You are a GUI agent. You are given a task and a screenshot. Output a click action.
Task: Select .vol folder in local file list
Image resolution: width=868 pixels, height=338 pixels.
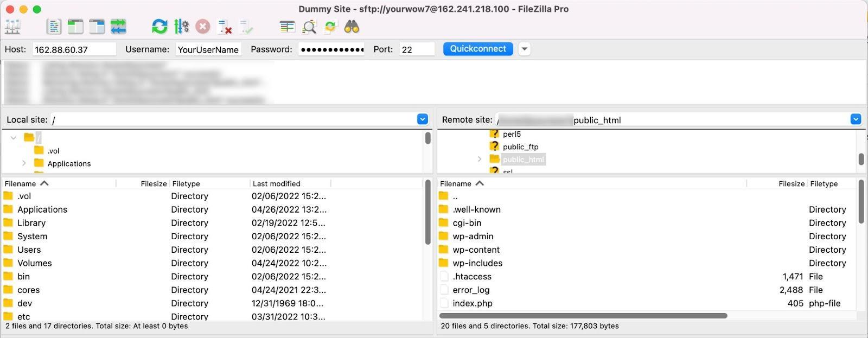click(x=212, y=196)
